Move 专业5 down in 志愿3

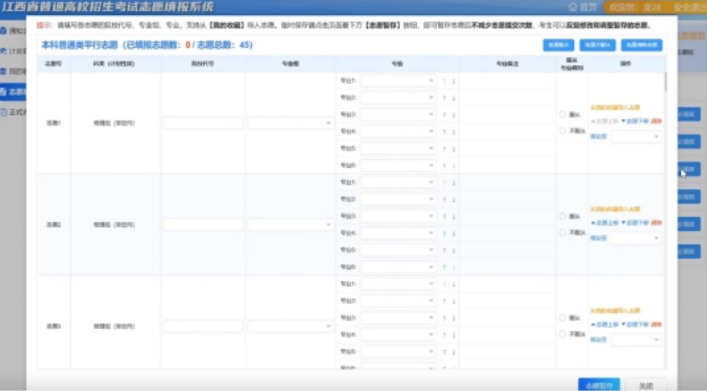[x=454, y=352]
